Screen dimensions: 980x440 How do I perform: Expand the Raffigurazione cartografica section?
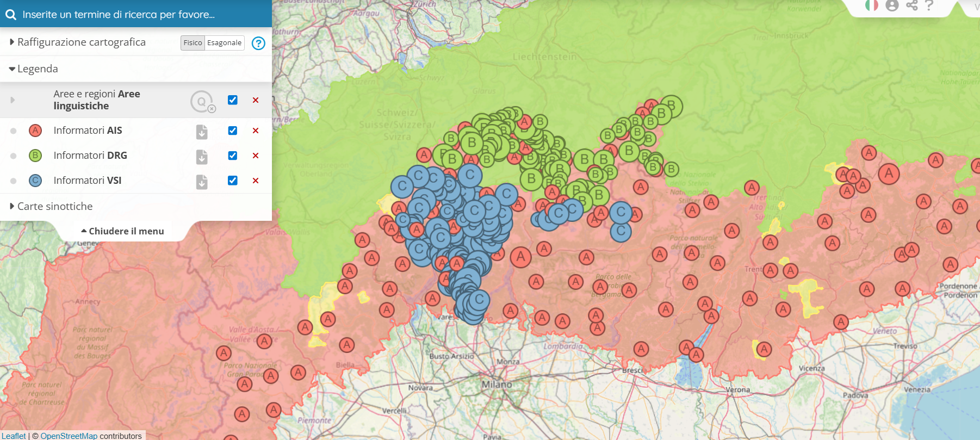[x=81, y=42]
